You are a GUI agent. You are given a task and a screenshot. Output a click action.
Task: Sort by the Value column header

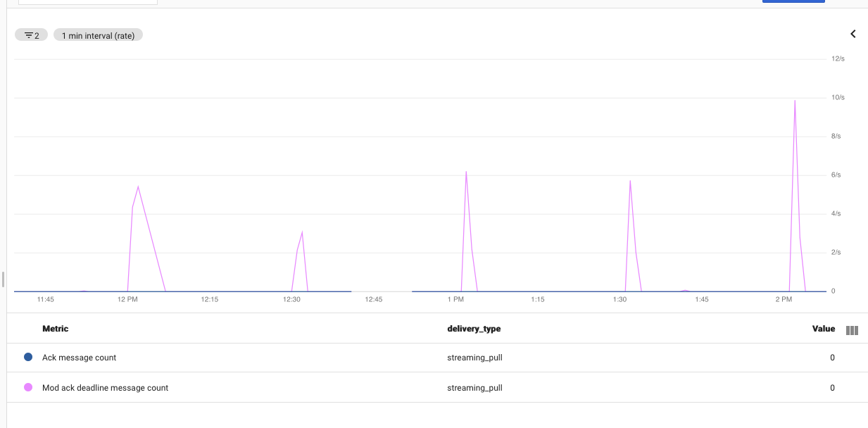[824, 329]
